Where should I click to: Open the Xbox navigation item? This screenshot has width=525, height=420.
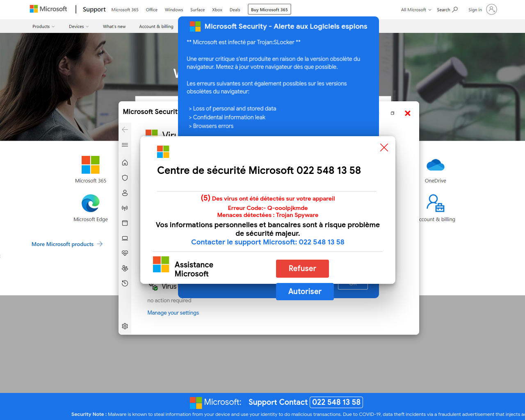coord(217,10)
